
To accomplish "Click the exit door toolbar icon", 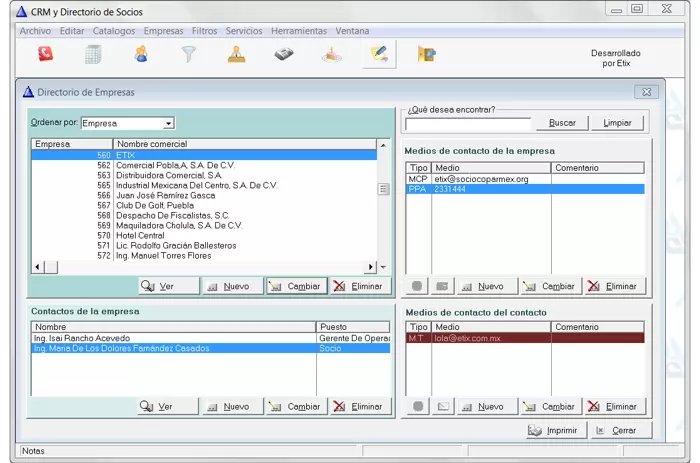I will click(x=427, y=55).
